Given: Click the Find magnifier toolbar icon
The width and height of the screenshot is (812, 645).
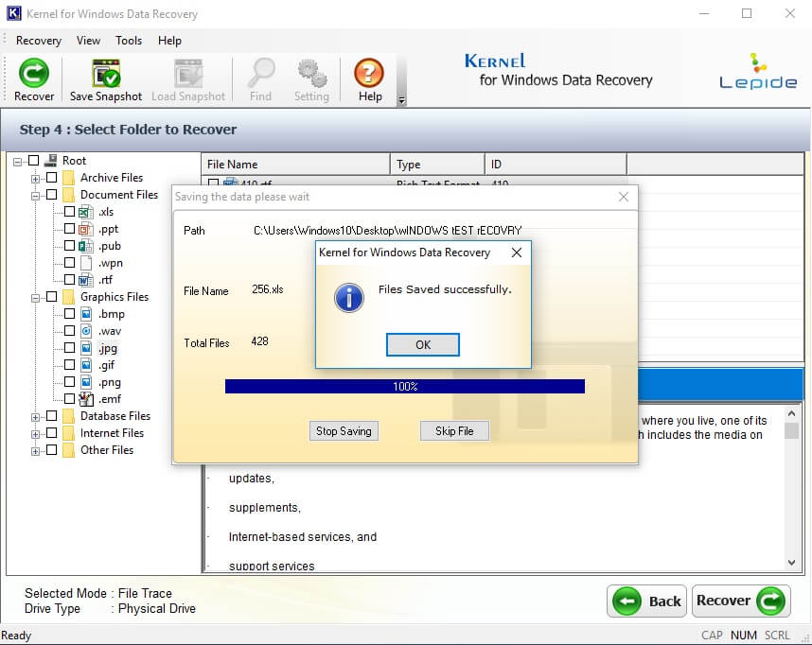Looking at the screenshot, I should [261, 73].
